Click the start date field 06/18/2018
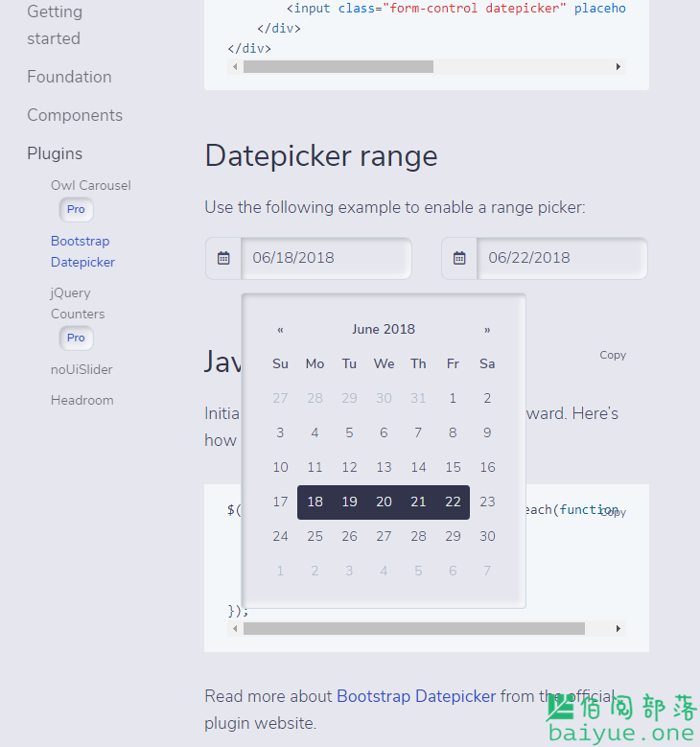This screenshot has height=747, width=700. click(x=326, y=258)
